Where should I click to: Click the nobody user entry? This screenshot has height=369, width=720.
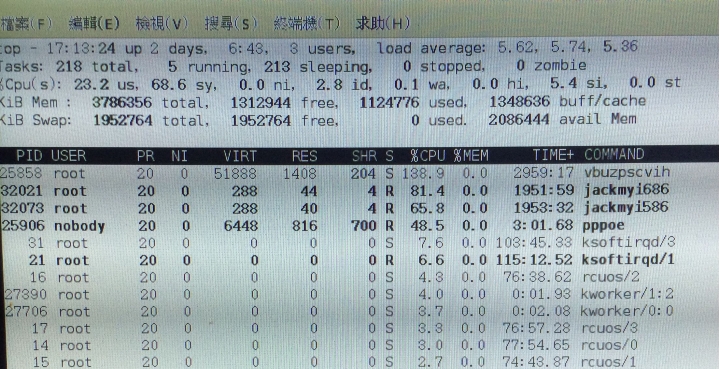[x=79, y=226]
